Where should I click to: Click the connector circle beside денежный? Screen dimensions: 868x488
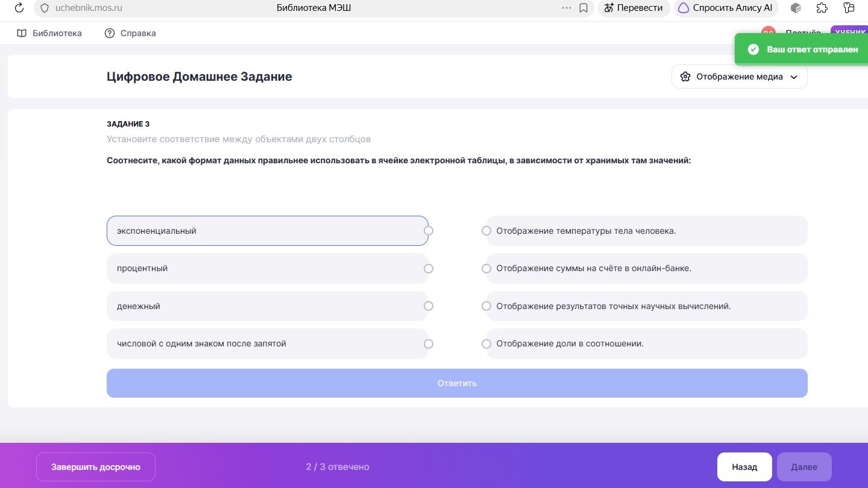pos(429,306)
